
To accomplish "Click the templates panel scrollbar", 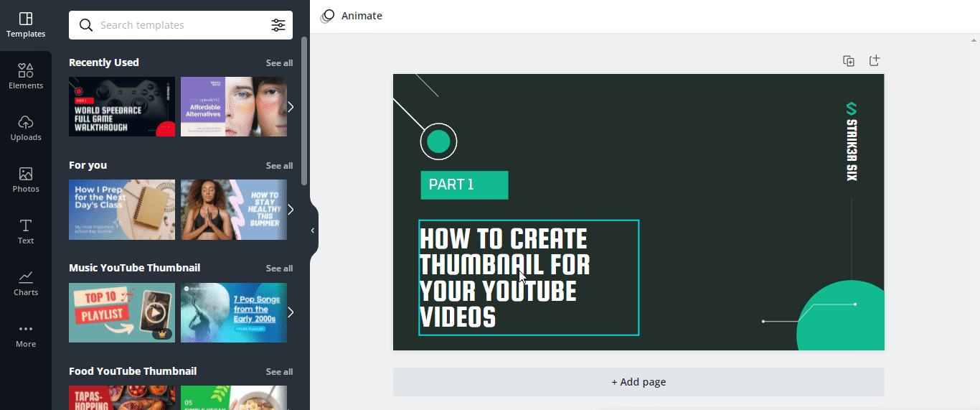I will coord(304,111).
